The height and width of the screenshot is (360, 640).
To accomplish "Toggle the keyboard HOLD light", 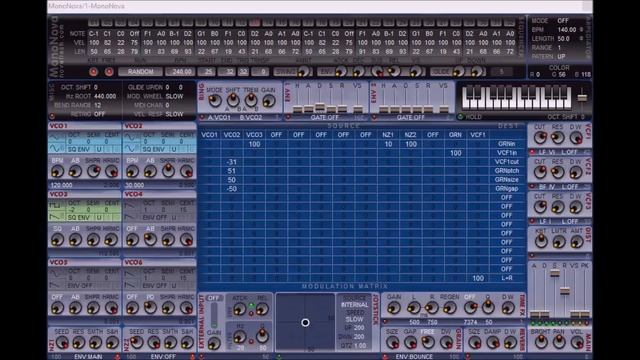I will (x=461, y=117).
